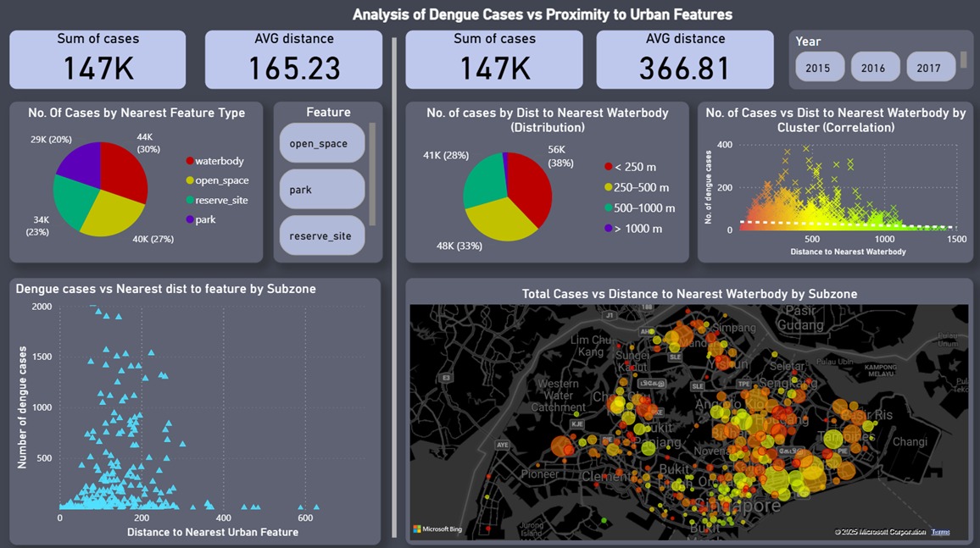
Task: Select the 2015 year slicer button
Action: click(x=820, y=68)
